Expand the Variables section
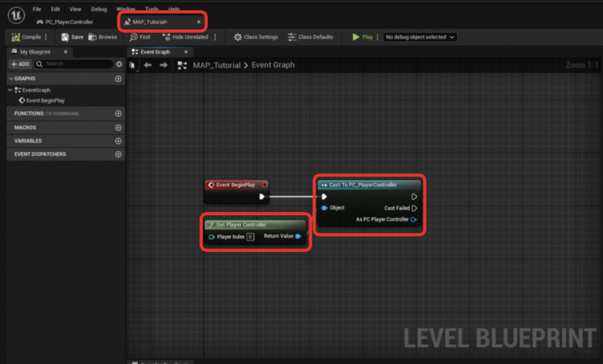Image resolution: width=603 pixels, height=364 pixels. tap(28, 141)
